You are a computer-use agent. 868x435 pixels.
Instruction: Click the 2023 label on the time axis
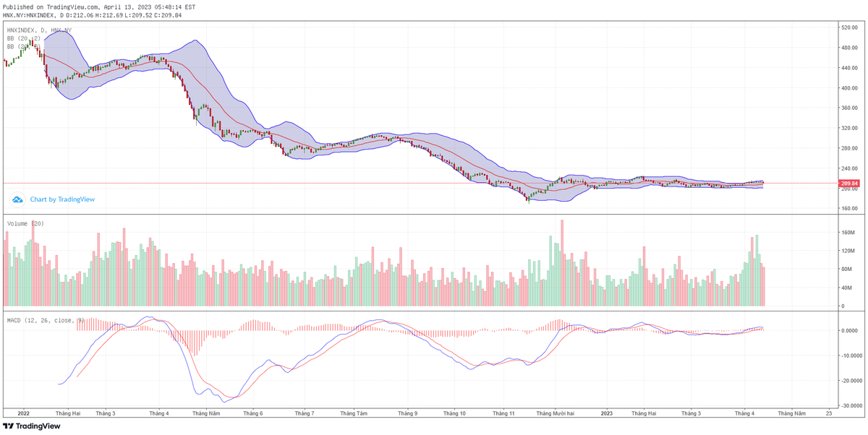606,414
